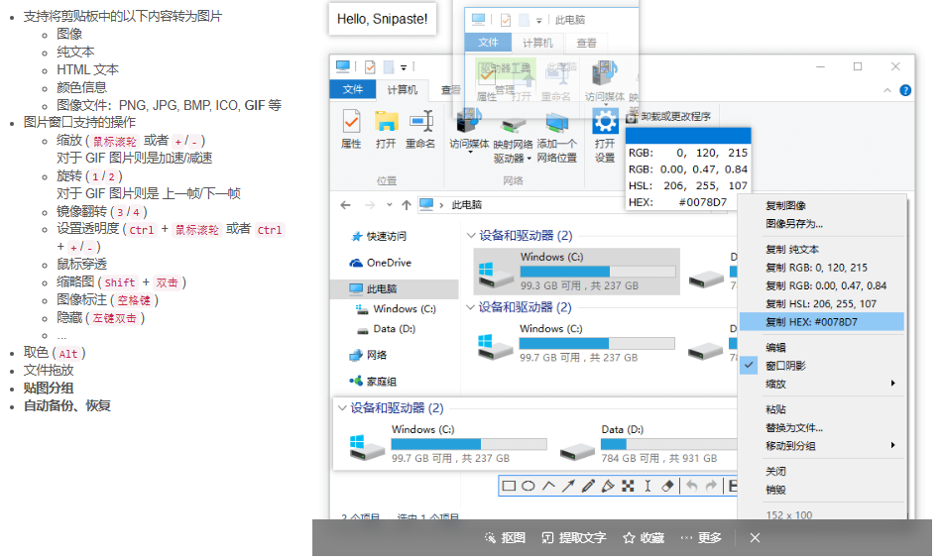Open the 更多 more options
This screenshot has width=941, height=560.
(701, 538)
